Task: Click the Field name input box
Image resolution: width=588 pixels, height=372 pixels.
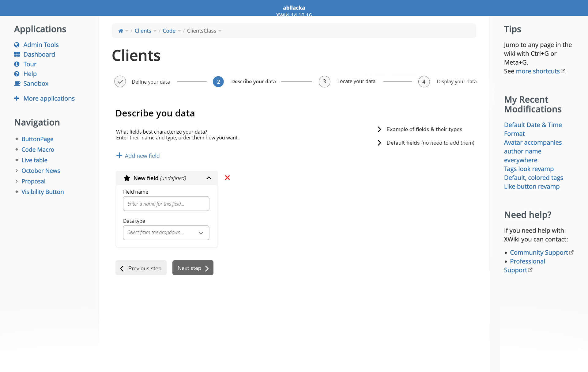Action: point(166,204)
